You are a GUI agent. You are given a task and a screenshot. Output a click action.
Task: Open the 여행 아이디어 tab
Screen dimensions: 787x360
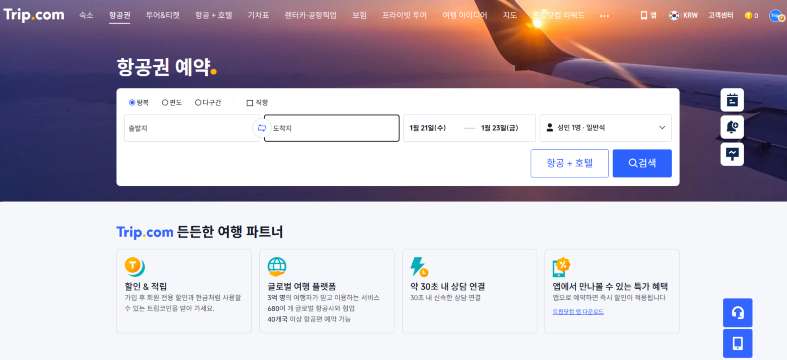pyautogui.click(x=465, y=16)
